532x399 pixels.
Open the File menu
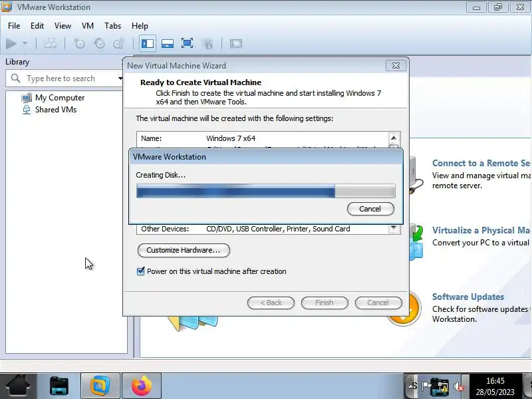(x=14, y=26)
